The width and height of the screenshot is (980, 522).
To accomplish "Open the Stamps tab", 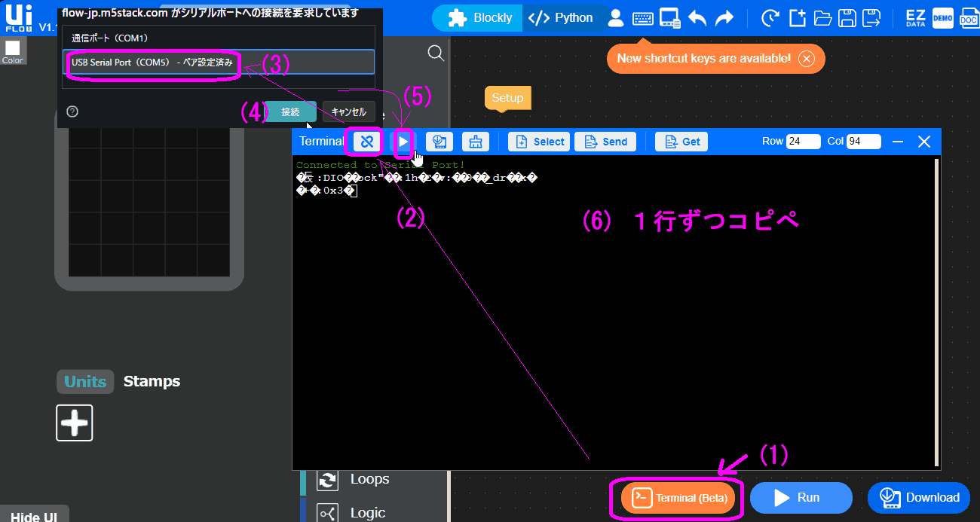I will pos(152,381).
